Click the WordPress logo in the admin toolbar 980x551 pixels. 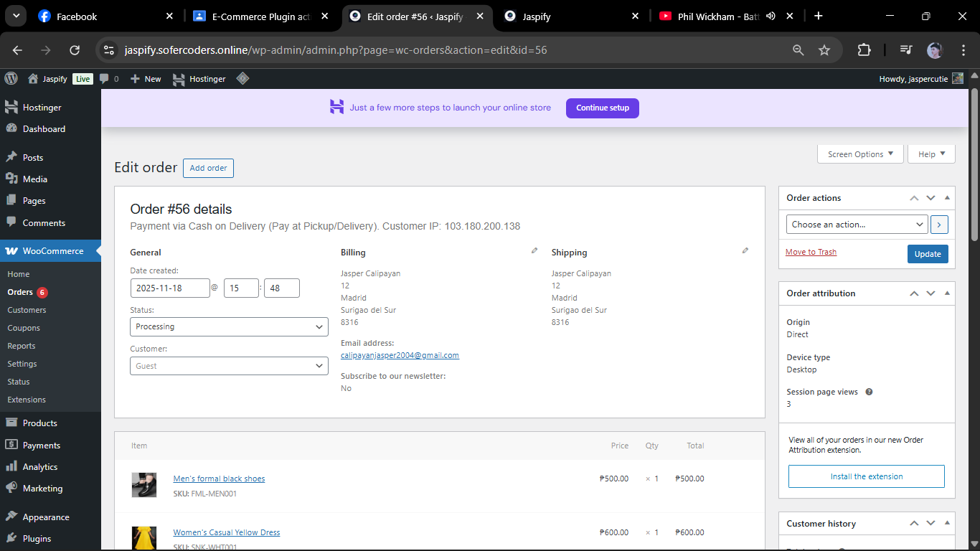click(11, 79)
